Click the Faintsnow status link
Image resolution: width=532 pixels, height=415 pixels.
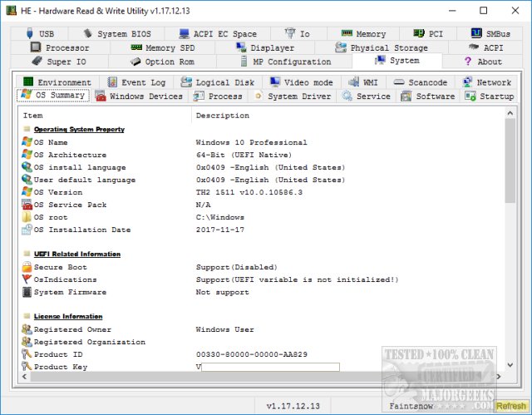(411, 406)
